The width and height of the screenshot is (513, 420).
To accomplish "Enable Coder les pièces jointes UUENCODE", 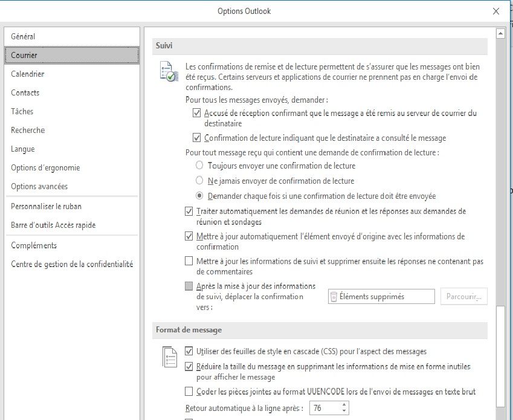I will coord(189,392).
